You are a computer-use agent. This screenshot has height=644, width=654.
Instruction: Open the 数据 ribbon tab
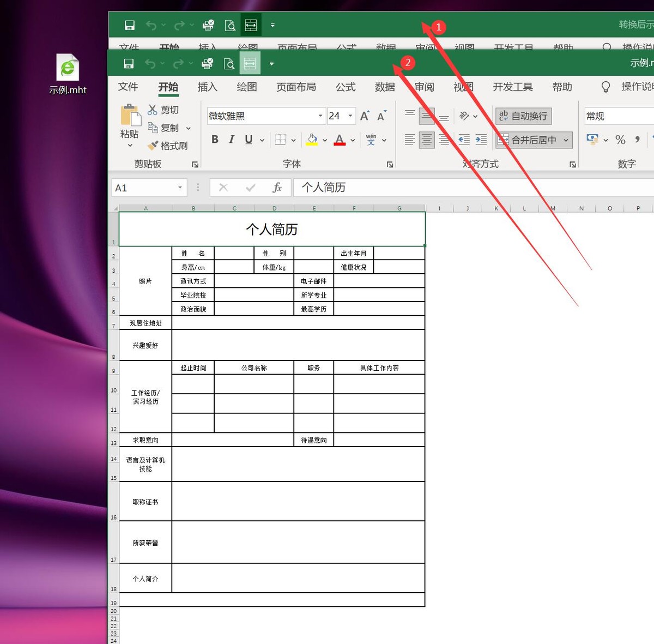384,87
